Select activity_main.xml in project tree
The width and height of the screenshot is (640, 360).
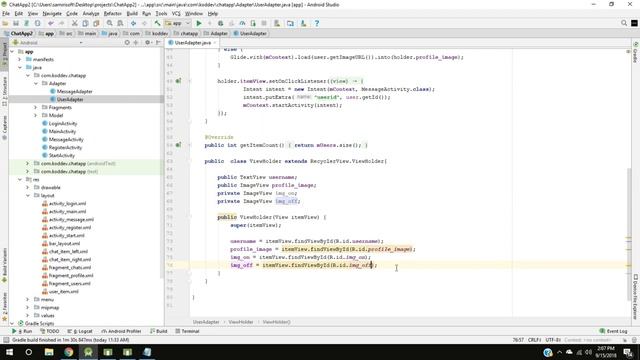[x=67, y=211]
